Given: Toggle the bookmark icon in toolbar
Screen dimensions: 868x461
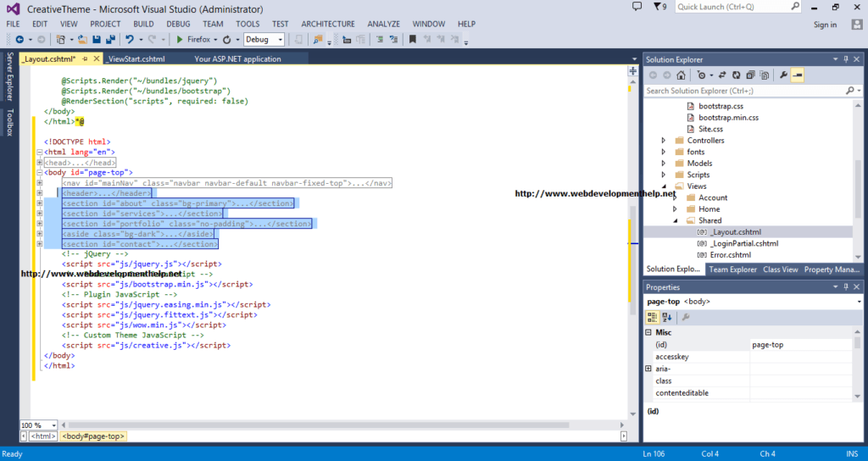Looking at the screenshot, I should point(413,39).
